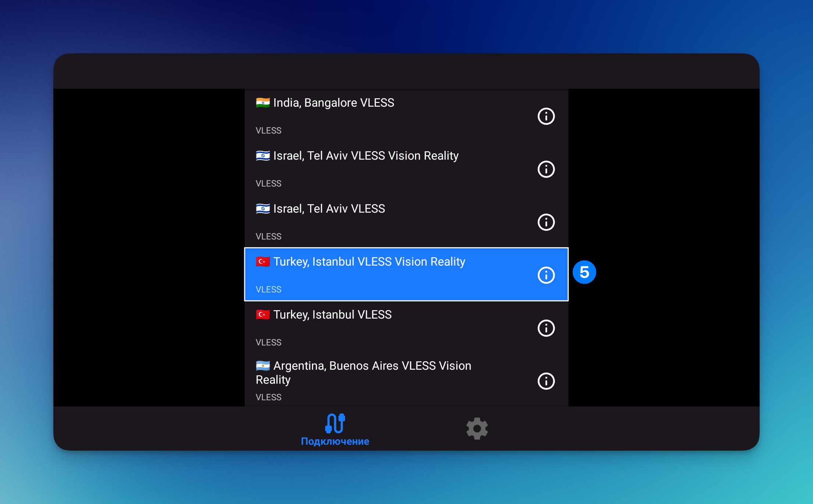Open info icon for Israel, Tel Aviv VLESS
Image resolution: width=813 pixels, height=504 pixels.
pyautogui.click(x=546, y=222)
